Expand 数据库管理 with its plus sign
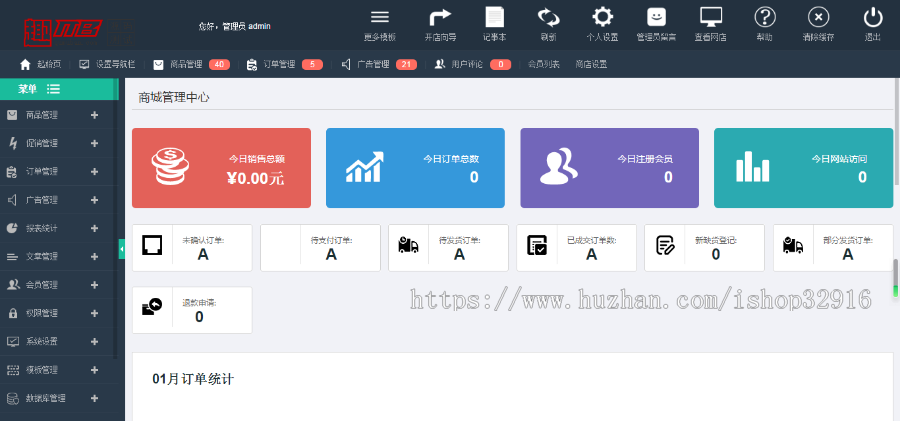900x421 pixels. 95,398
